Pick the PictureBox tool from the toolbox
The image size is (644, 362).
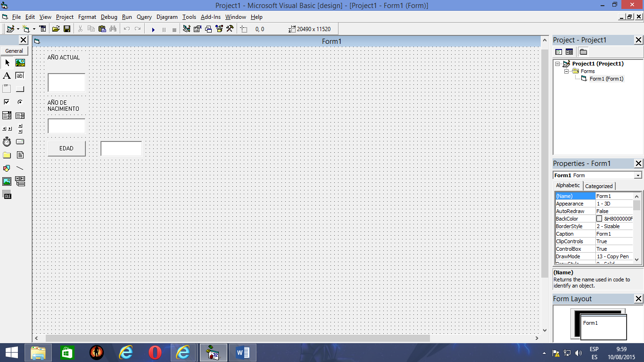pyautogui.click(x=19, y=62)
